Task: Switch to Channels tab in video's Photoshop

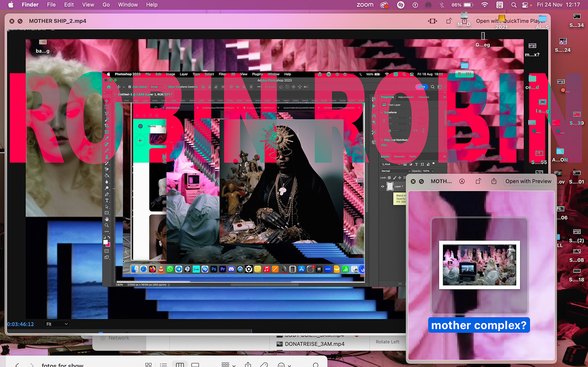Action: point(399,157)
